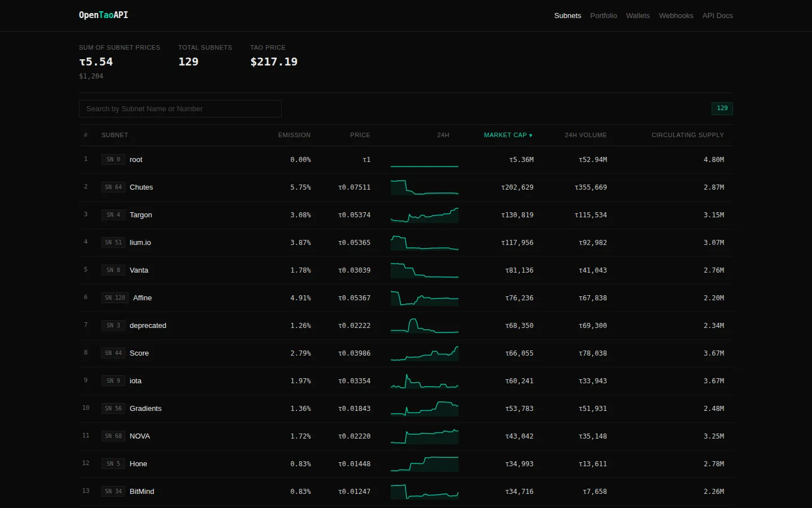Open the BitMind subnet name
The image size is (812, 508).
[x=142, y=492]
